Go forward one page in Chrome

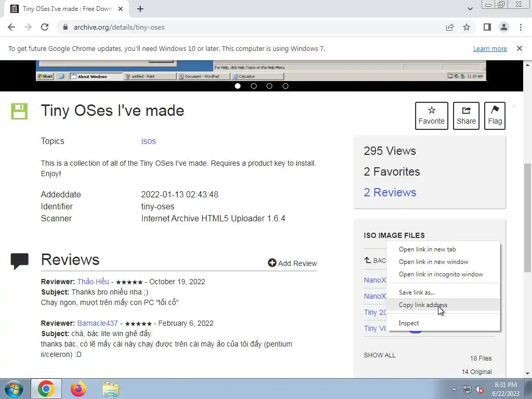click(28, 27)
